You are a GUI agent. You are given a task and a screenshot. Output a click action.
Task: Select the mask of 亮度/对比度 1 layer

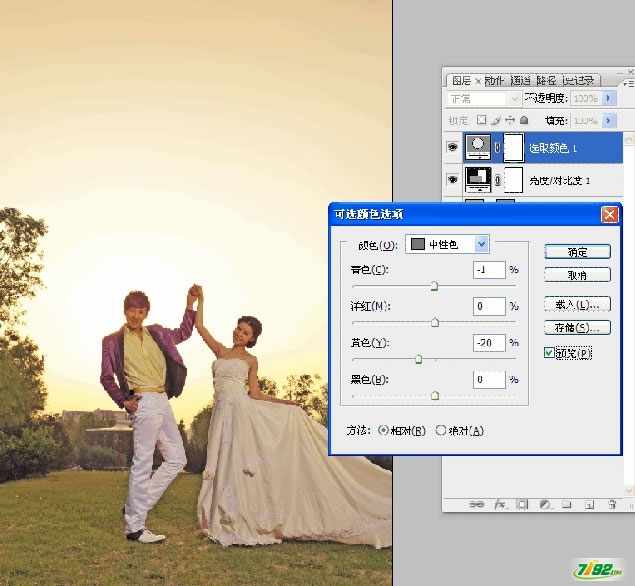pos(514,179)
